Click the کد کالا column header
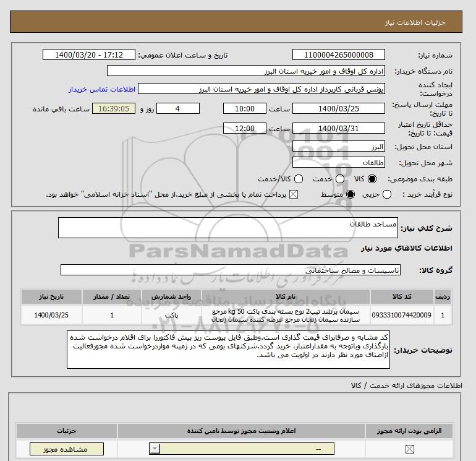Screen dimensions: 476x461 click(402, 296)
